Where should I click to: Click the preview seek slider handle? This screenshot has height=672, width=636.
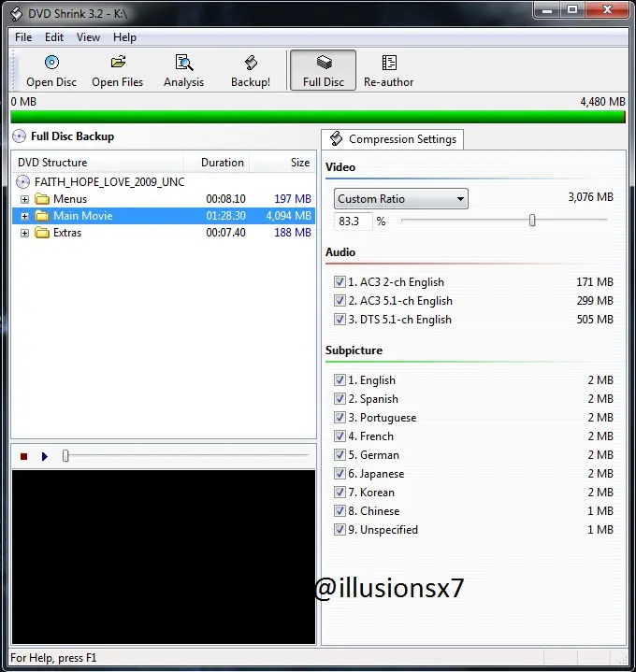click(65, 456)
